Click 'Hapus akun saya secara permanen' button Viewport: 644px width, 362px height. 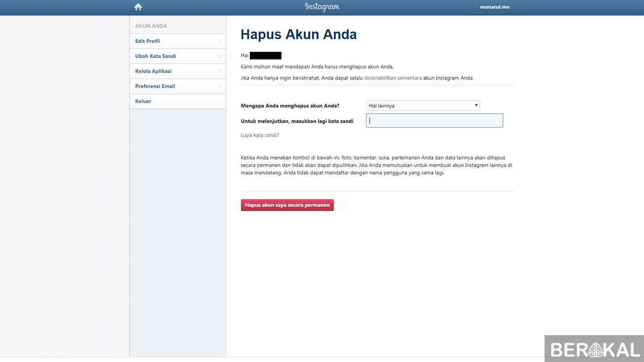(x=287, y=205)
